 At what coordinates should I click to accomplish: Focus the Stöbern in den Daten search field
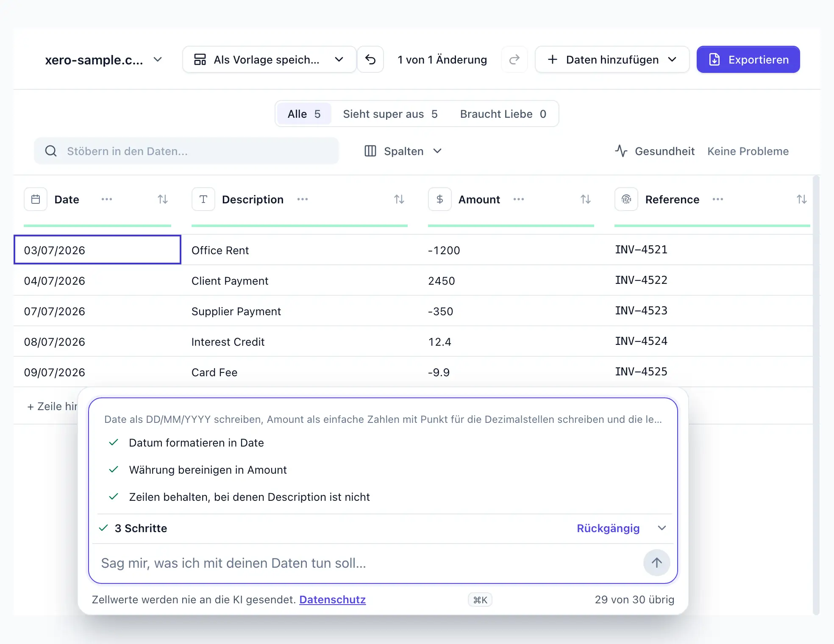(x=186, y=151)
